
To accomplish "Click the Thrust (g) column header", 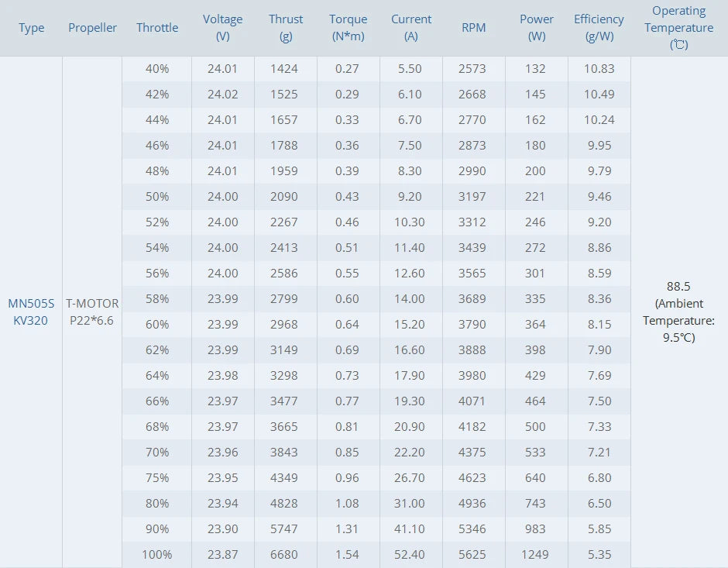I will [x=286, y=28].
